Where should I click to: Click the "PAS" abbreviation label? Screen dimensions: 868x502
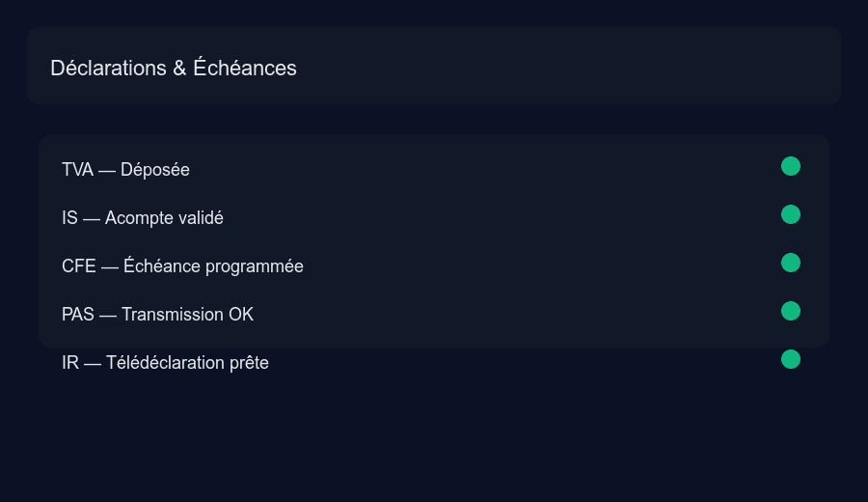78,315
